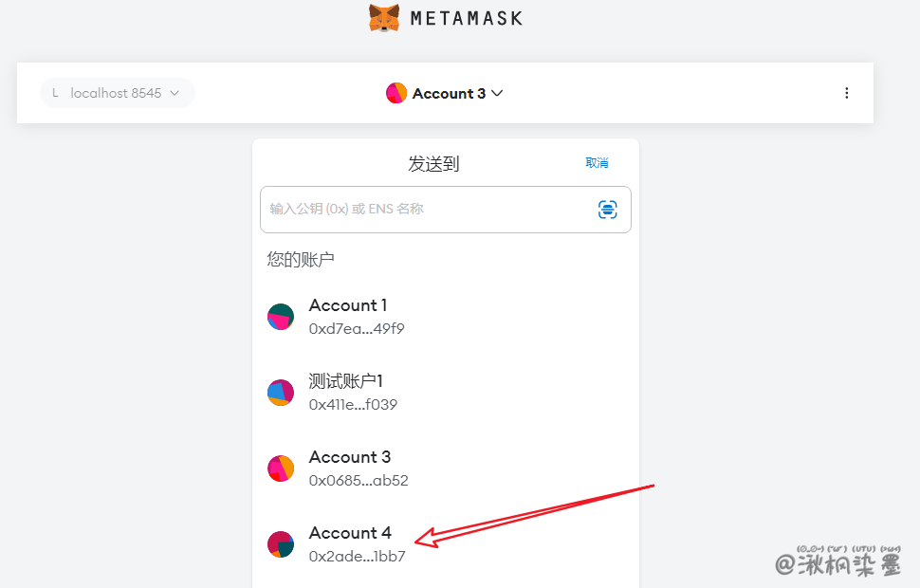
Task: Scan QR code icon in address field
Action: (608, 210)
